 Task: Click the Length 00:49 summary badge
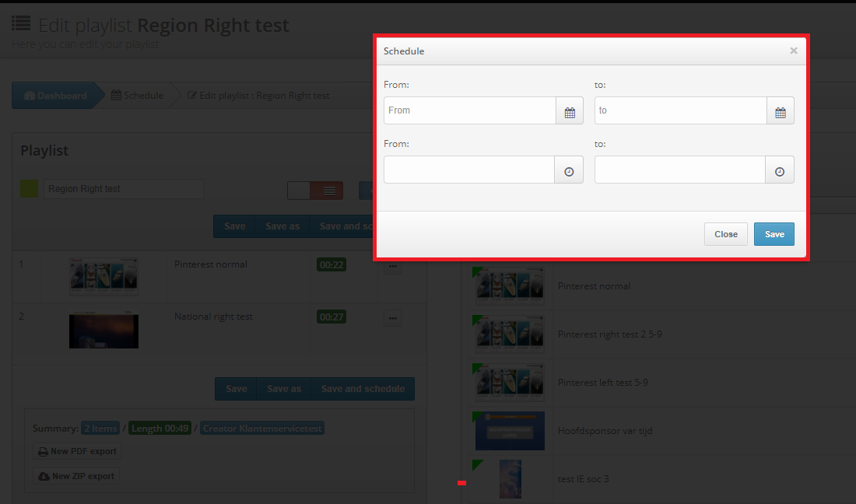(160, 429)
